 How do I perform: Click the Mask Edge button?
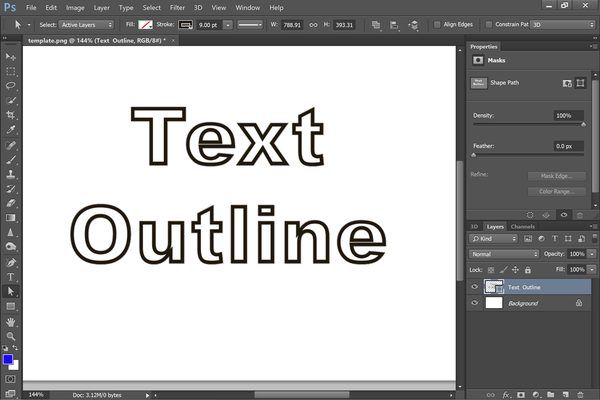(x=555, y=176)
